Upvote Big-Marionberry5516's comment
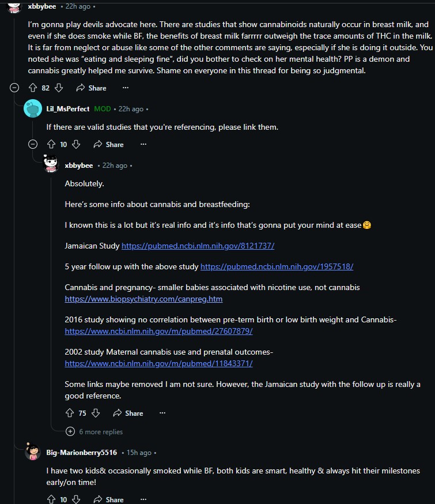This screenshot has height=504, width=435. coord(51,499)
